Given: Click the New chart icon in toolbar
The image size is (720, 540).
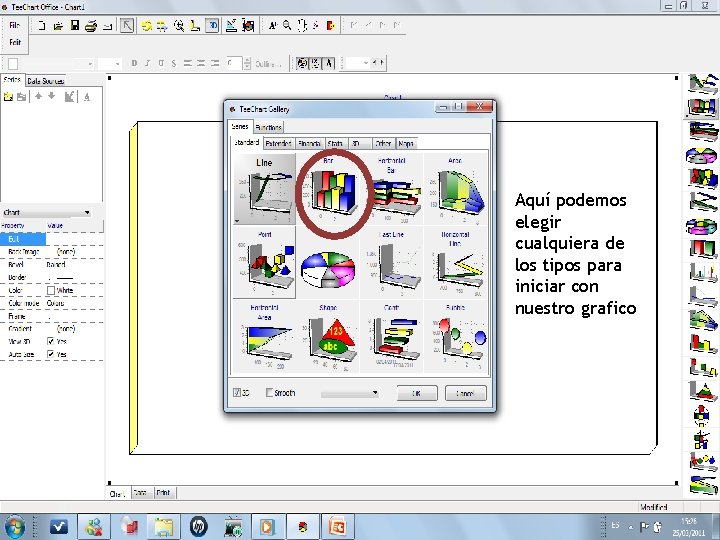Looking at the screenshot, I should (42, 26).
